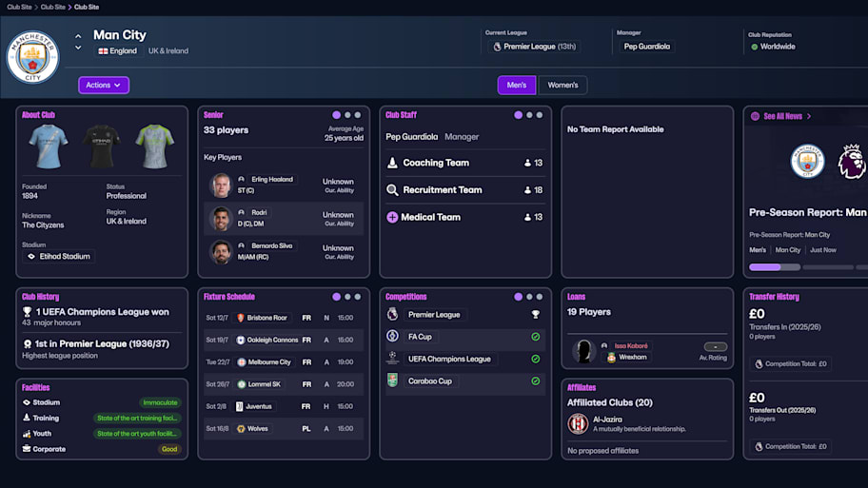This screenshot has width=868, height=488.
Task: Click Transfers In Competition Total tag
Action: click(x=791, y=364)
